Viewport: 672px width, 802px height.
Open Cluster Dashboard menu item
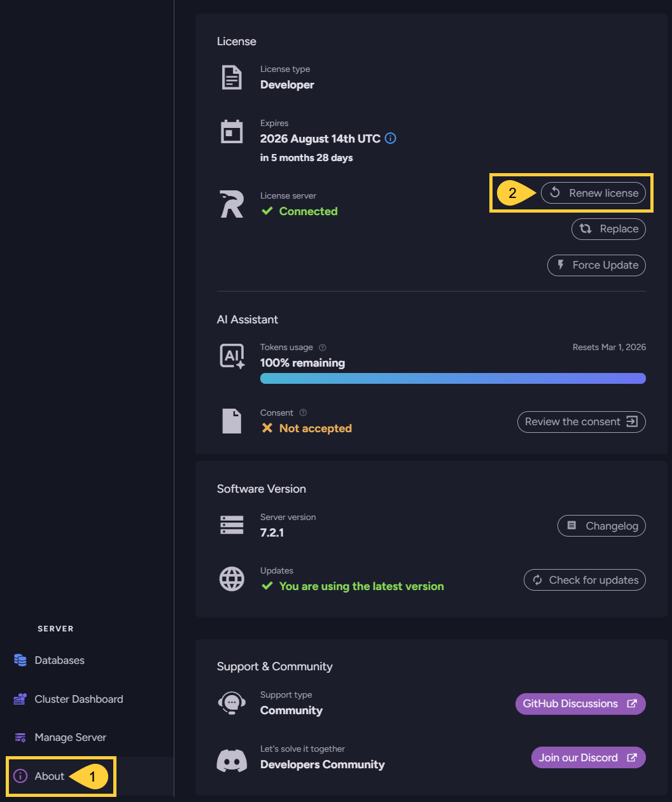point(79,699)
